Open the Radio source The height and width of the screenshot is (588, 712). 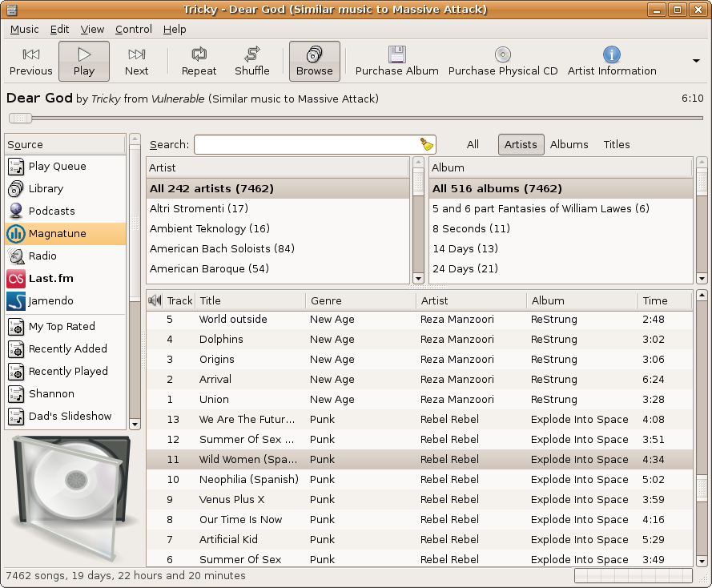66,256
